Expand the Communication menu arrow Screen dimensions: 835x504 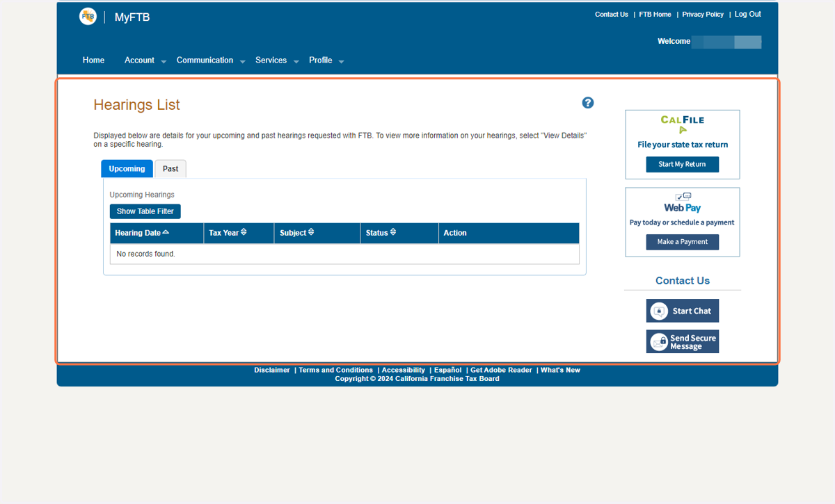(243, 62)
